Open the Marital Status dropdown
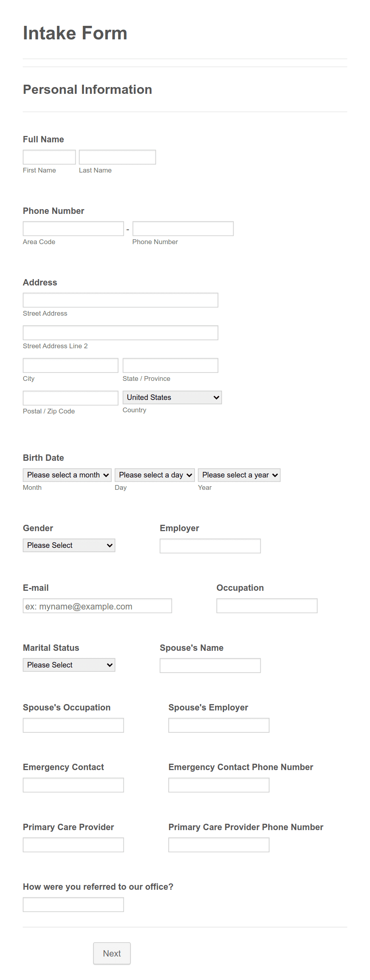Viewport: 370px width, 980px height. [69, 665]
